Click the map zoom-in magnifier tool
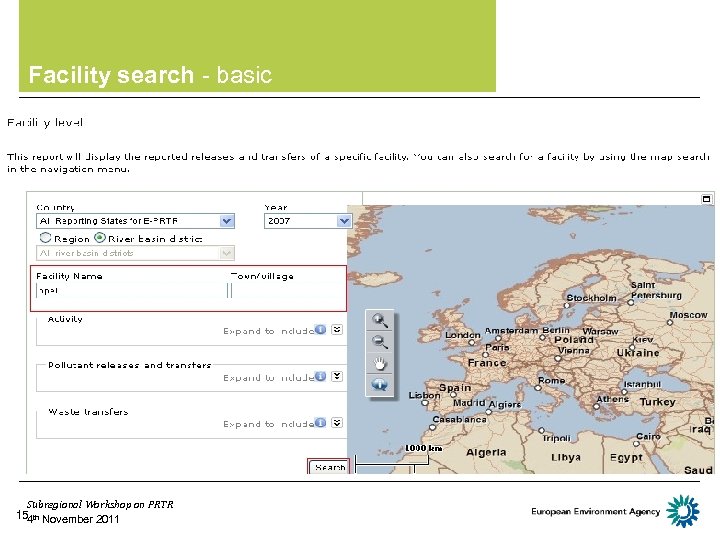Viewport: 720px width, 540px height. 380,320
